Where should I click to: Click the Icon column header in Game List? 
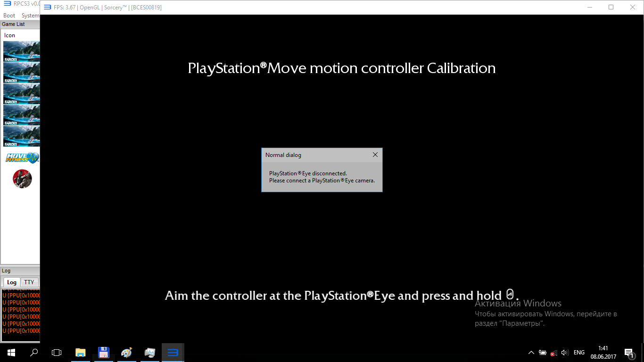point(10,35)
